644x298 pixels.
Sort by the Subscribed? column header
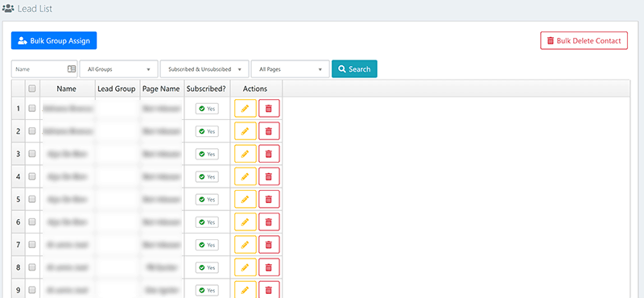point(206,89)
